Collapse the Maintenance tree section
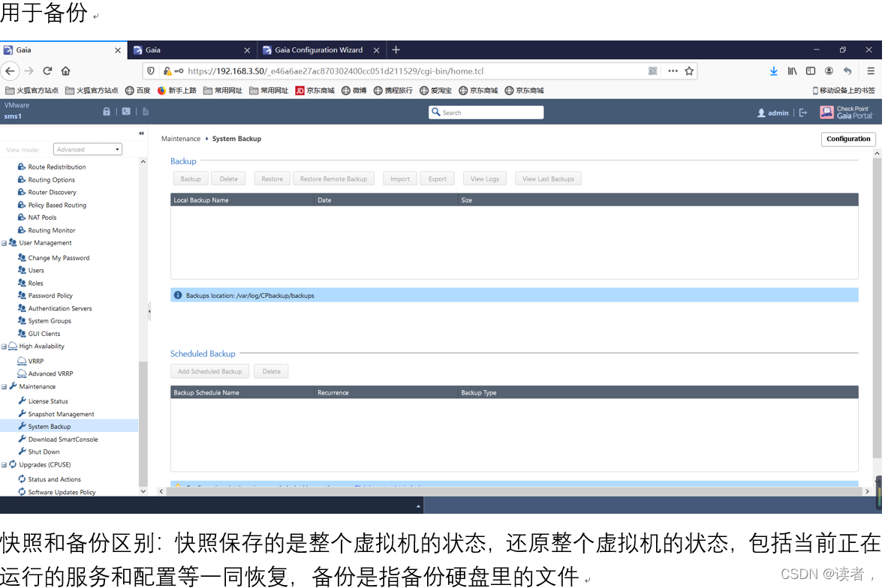The height and width of the screenshot is (588, 885). tap(5, 386)
